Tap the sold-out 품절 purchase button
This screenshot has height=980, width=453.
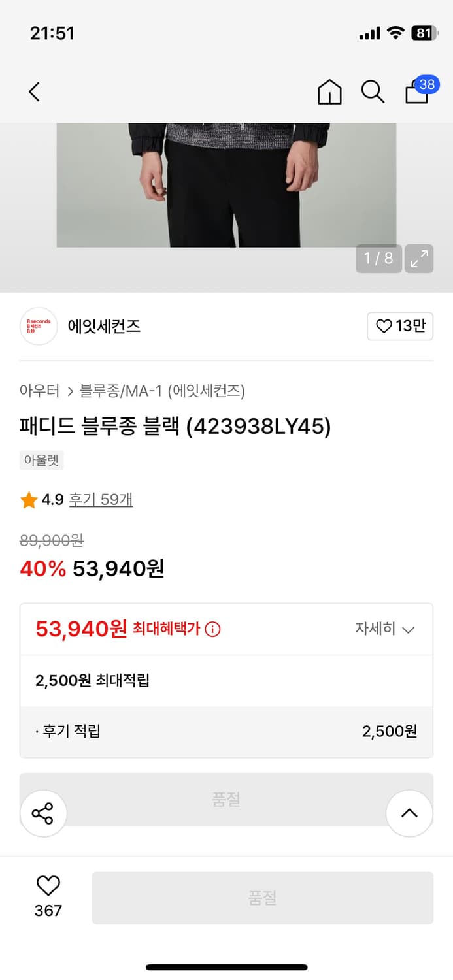click(x=262, y=897)
